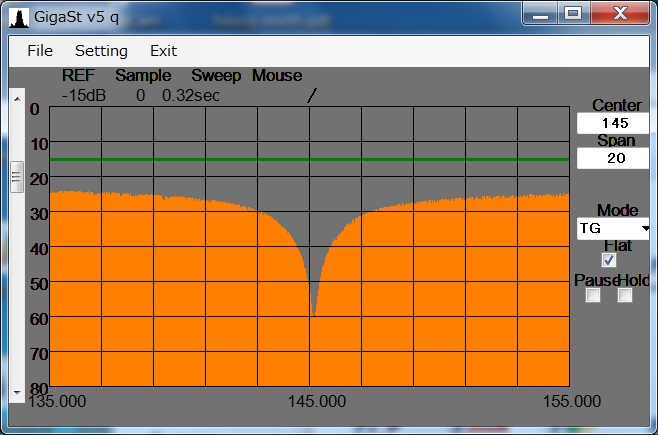
Task: Close the GigaSt v5 window
Action: tap(621, 12)
